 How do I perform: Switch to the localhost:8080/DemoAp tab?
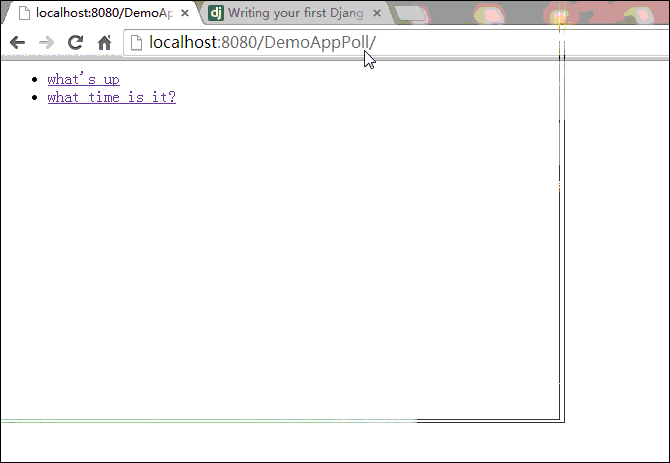(101, 13)
